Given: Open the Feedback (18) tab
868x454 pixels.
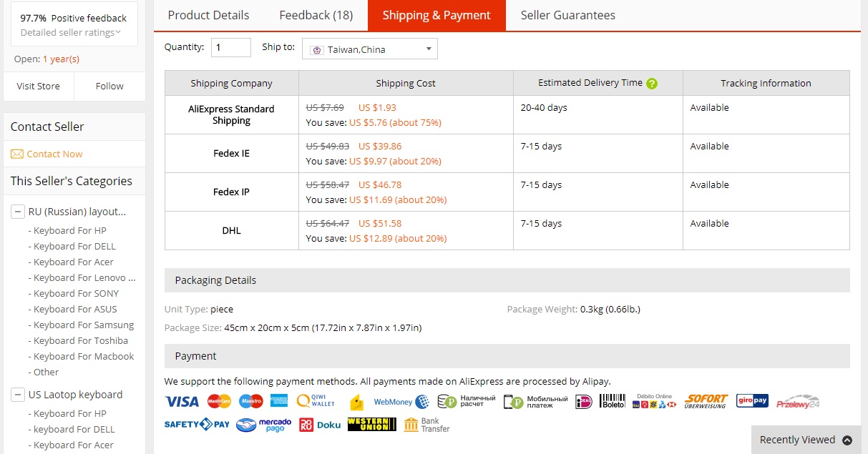Looking at the screenshot, I should pyautogui.click(x=316, y=15).
